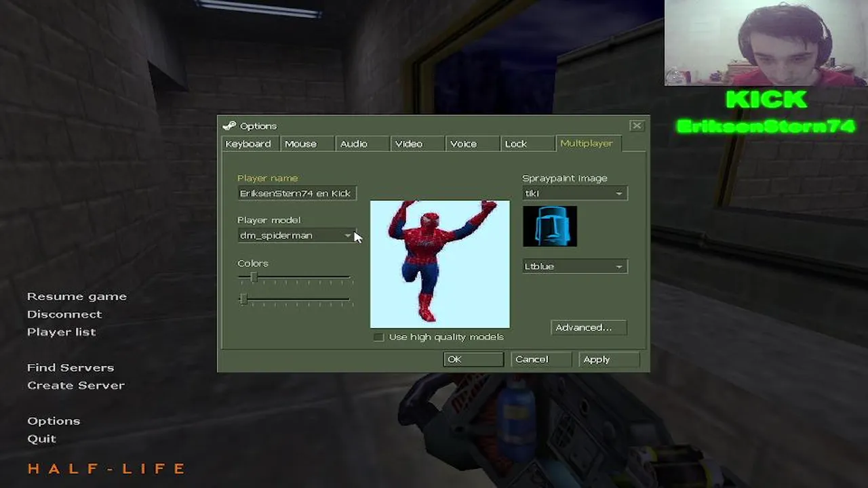Viewport: 868px width, 488px height.
Task: Click Resume game in main menu
Action: (77, 296)
